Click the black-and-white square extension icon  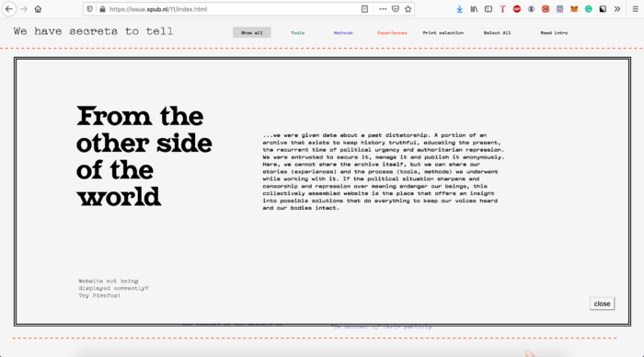[603, 9]
